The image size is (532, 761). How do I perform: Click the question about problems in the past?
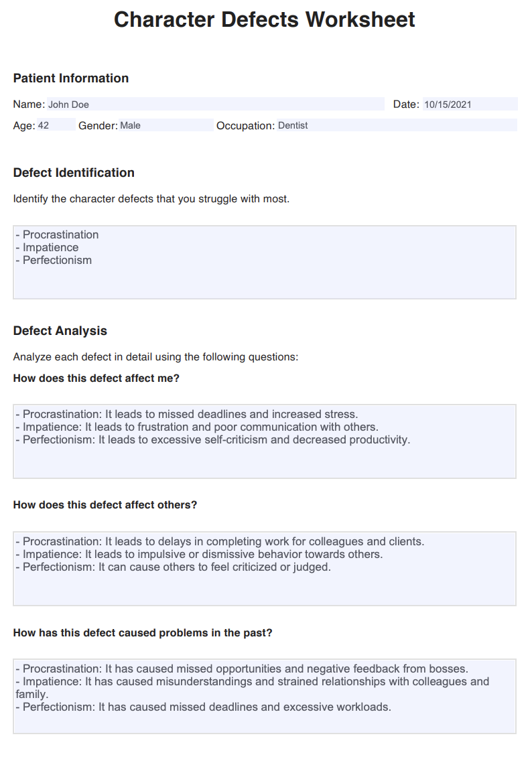coord(143,632)
